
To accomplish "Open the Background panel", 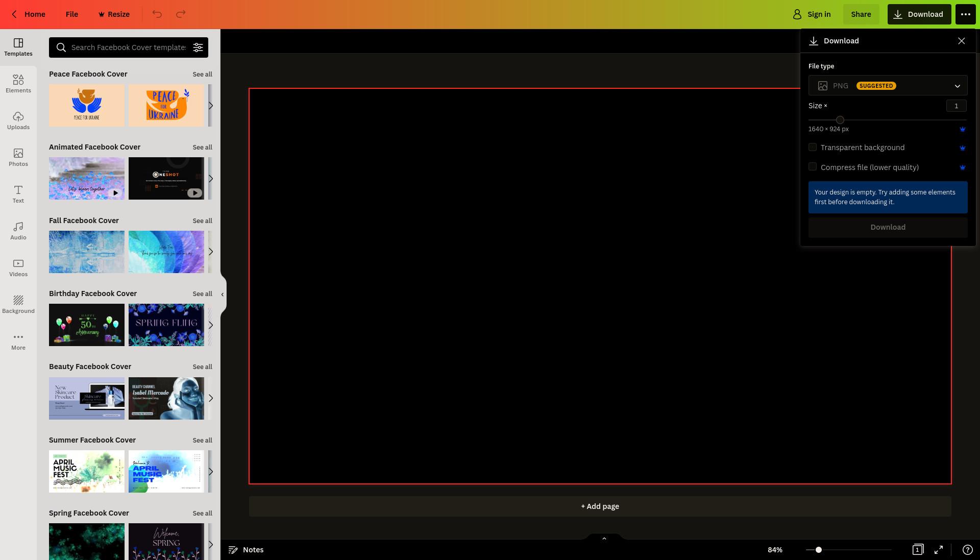I will coord(18,305).
